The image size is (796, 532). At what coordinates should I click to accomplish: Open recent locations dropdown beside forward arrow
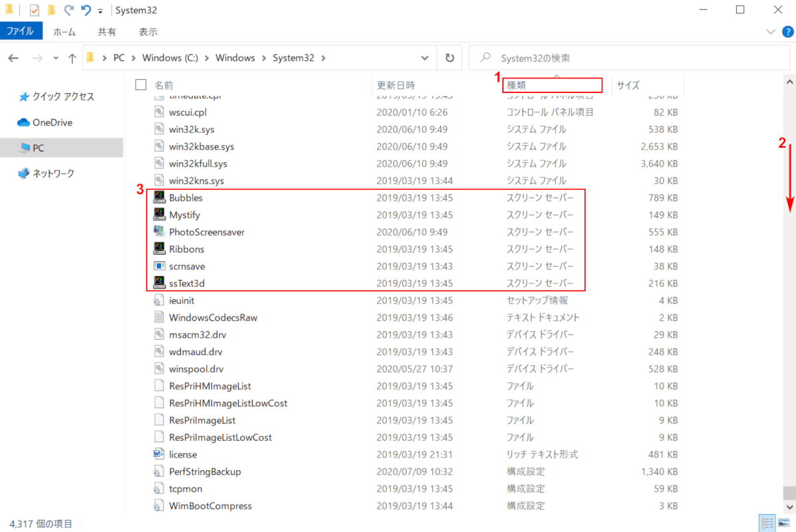tap(56, 59)
